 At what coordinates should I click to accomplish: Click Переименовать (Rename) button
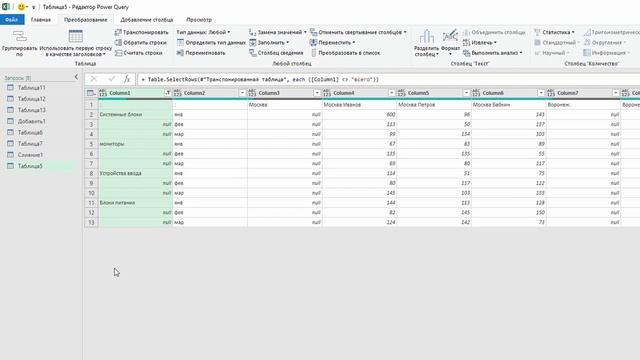pyautogui.click(x=201, y=53)
